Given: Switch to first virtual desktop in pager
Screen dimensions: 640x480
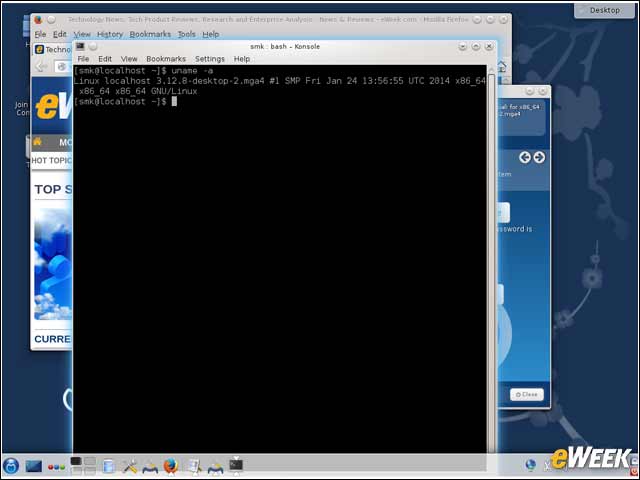Looking at the screenshot, I should point(76,461).
